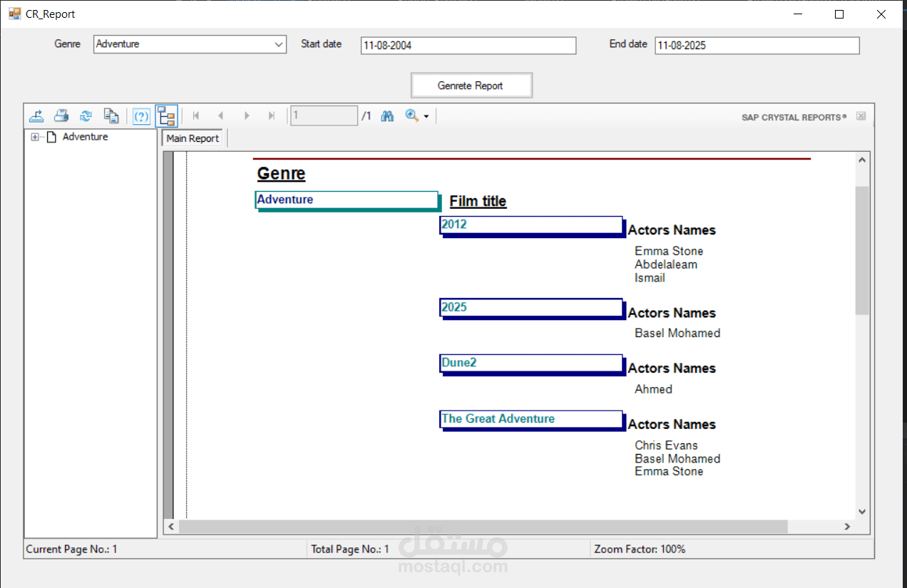The height and width of the screenshot is (588, 907).
Task: Maximize the CR_Report window
Action: [x=839, y=14]
